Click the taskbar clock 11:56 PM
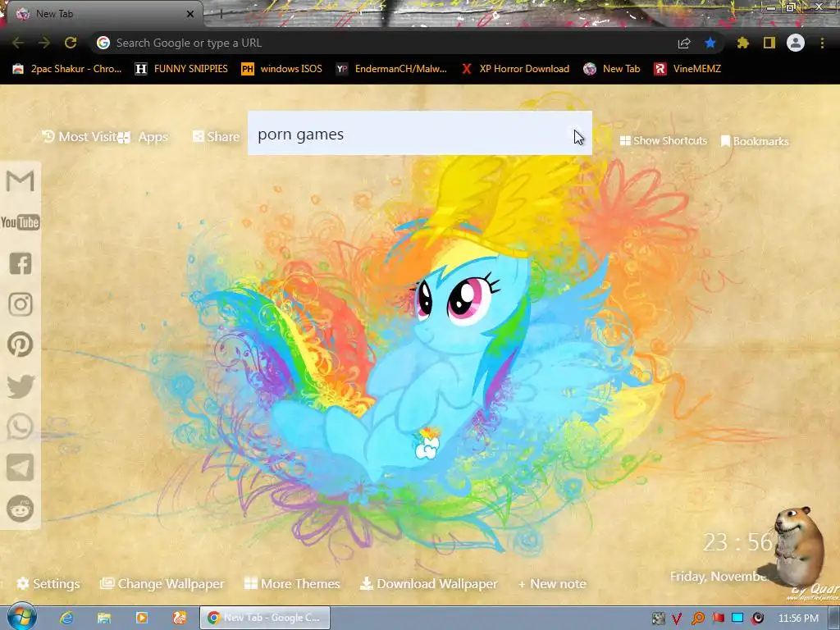The image size is (840, 630). pos(798,619)
